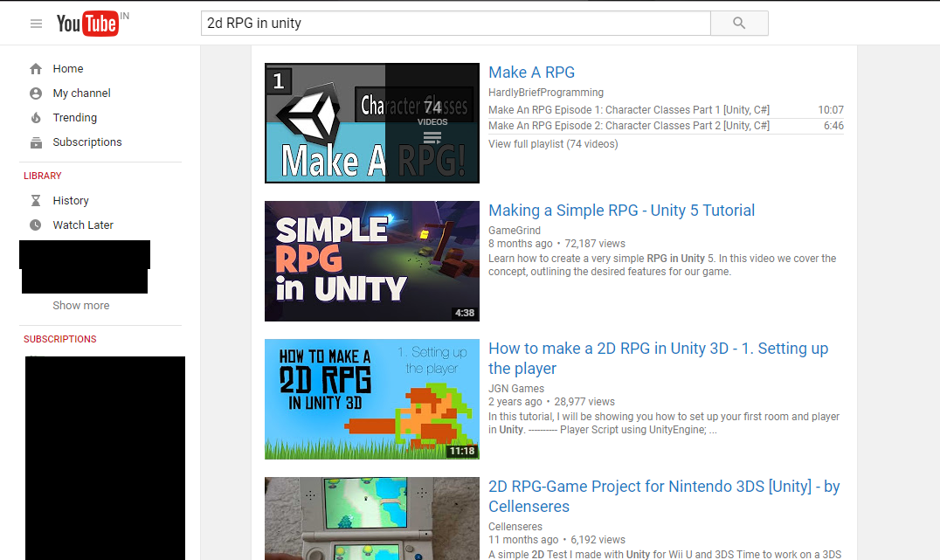Click the History hourglass icon
This screenshot has height=560, width=940.
pyautogui.click(x=36, y=200)
